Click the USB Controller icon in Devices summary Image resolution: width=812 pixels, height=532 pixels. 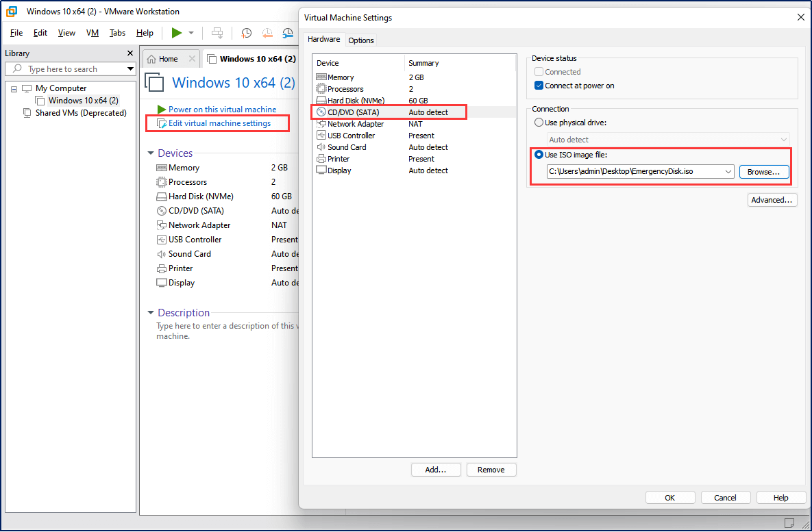(162, 240)
